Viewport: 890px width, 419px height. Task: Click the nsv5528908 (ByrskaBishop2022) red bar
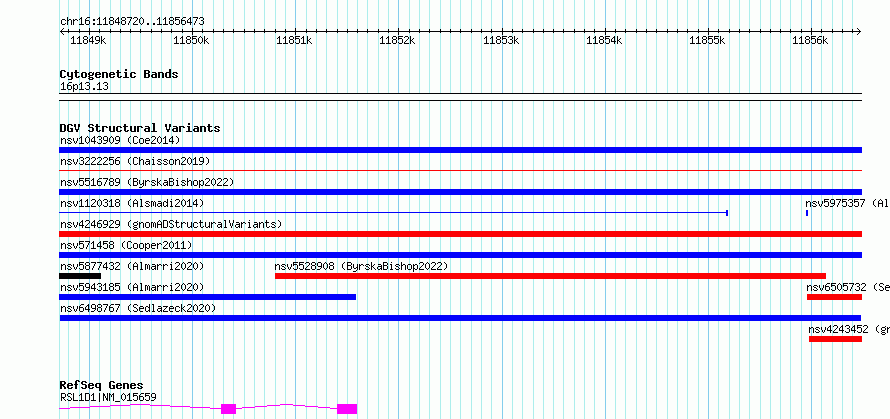(x=551, y=276)
